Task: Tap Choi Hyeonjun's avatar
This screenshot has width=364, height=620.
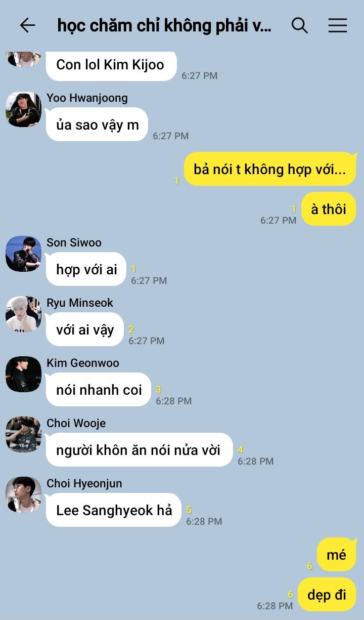Action: [23, 495]
